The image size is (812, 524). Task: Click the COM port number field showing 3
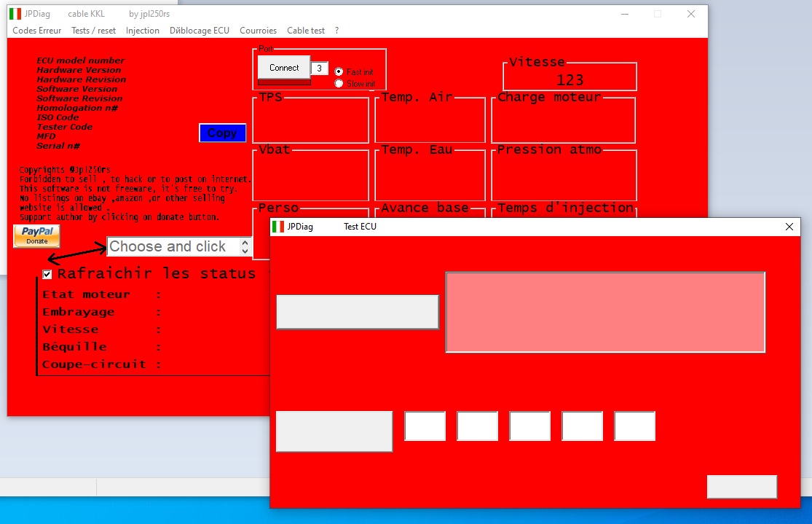[x=319, y=67]
